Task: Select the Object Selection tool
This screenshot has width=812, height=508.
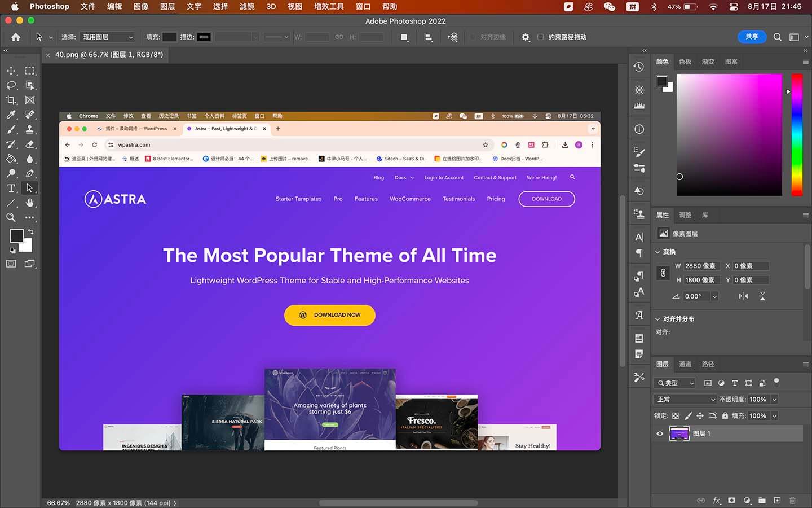Action: (30, 85)
